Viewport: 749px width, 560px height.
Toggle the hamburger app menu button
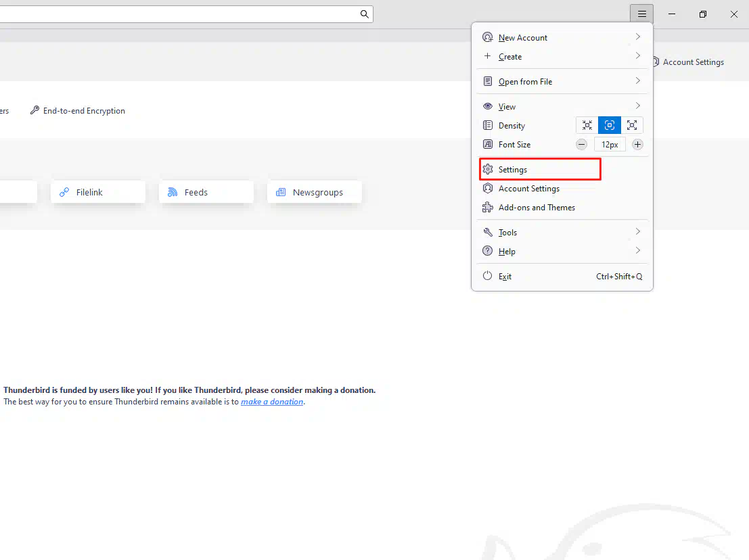(x=641, y=14)
